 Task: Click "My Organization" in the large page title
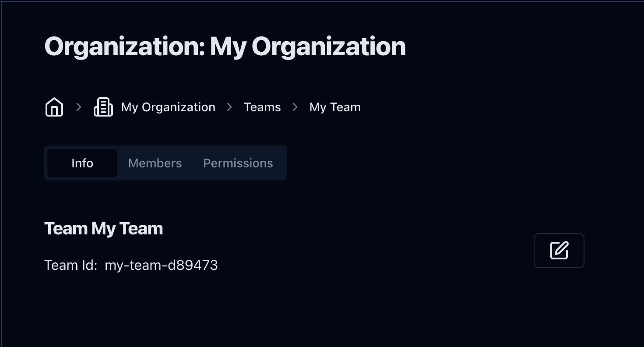(307, 46)
